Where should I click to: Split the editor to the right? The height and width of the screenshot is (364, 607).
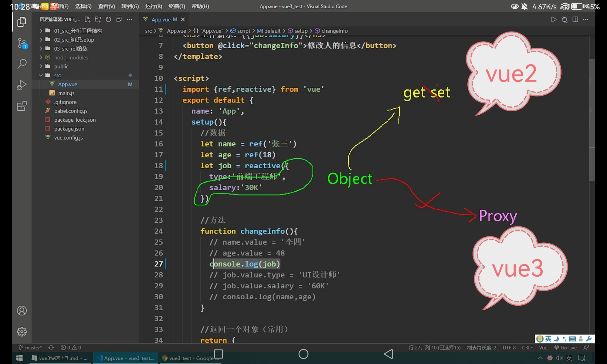point(575,19)
